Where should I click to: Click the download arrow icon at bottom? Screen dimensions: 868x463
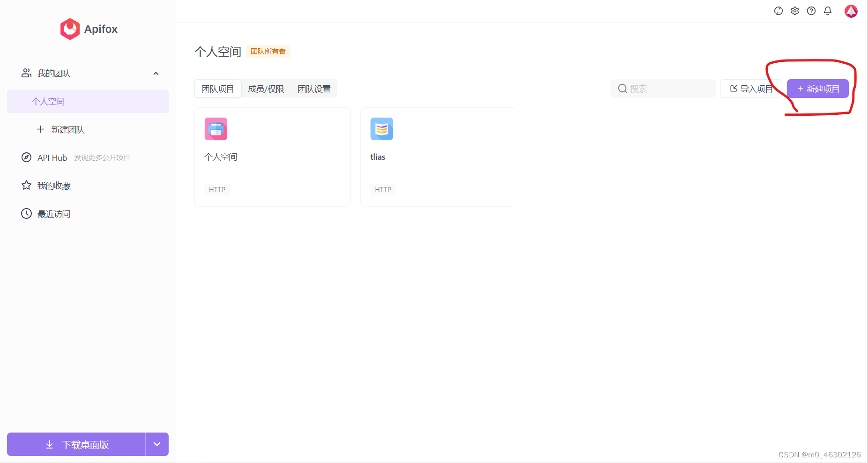(x=49, y=444)
